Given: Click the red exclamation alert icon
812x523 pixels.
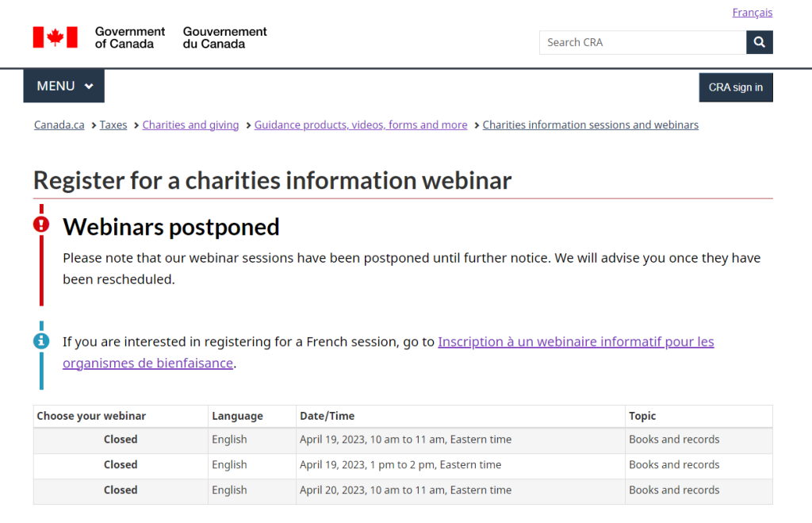Looking at the screenshot, I should click(41, 225).
